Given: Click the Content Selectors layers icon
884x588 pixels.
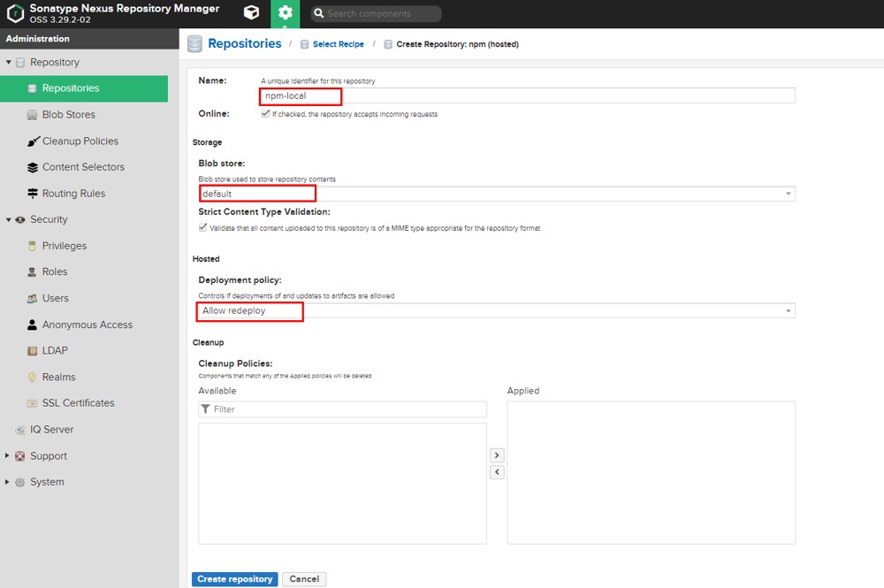Looking at the screenshot, I should 32,167.
